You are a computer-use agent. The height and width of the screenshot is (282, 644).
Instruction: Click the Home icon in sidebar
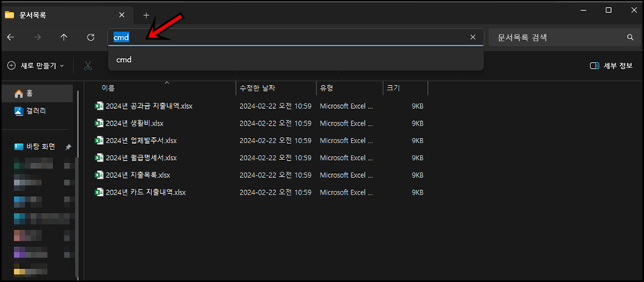click(x=18, y=94)
